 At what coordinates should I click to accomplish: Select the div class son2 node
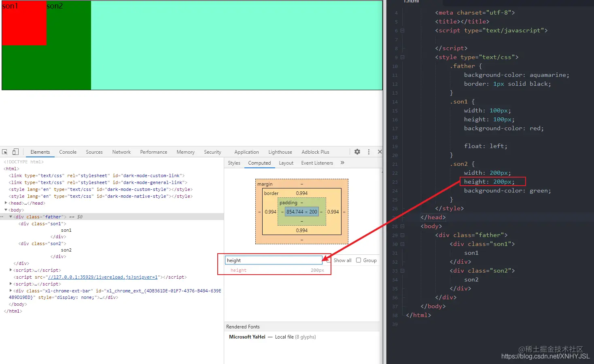click(42, 243)
